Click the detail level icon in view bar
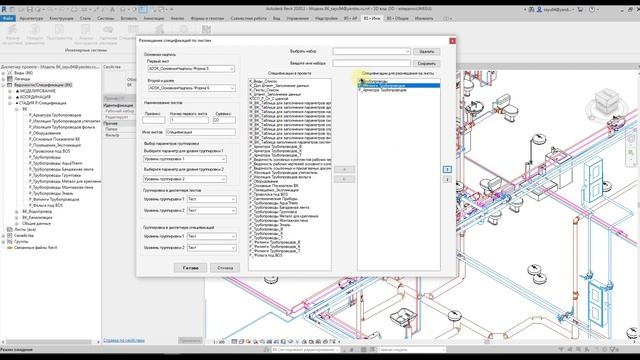The image size is (640, 360). pos(235,342)
